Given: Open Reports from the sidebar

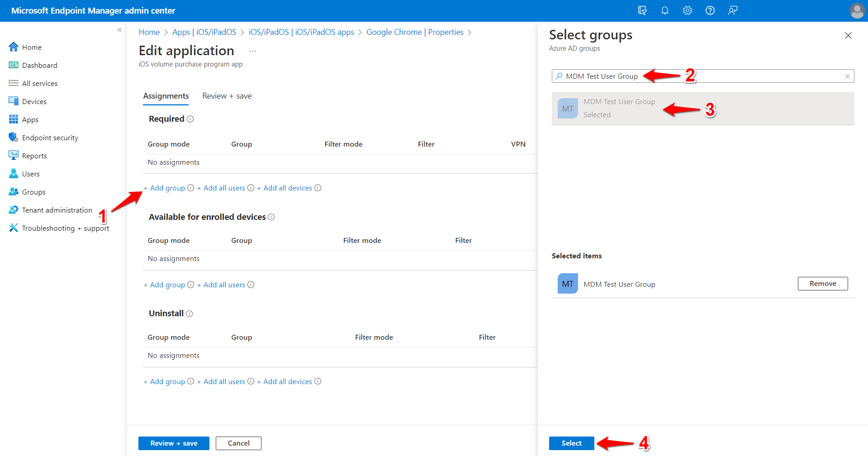Looking at the screenshot, I should click(x=34, y=155).
